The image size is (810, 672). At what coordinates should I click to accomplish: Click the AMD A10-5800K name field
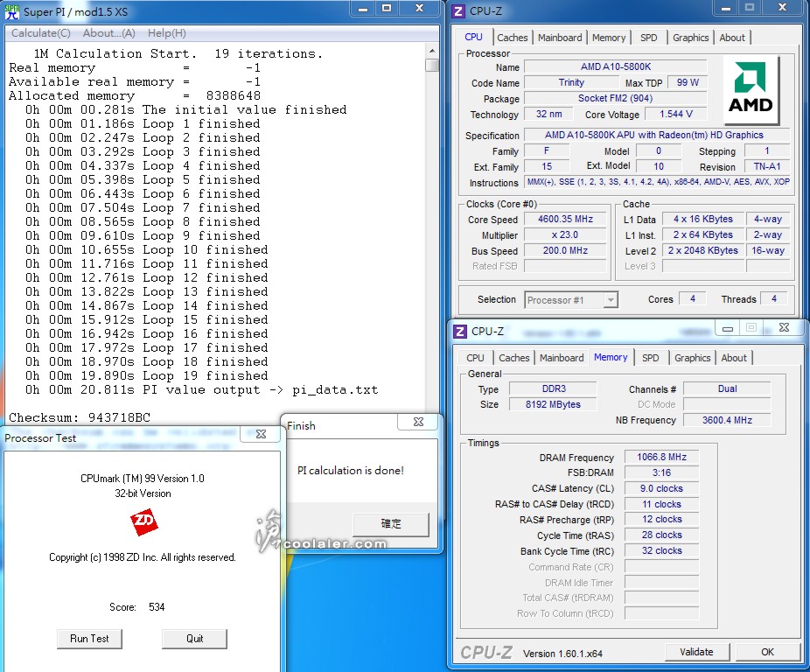615,66
